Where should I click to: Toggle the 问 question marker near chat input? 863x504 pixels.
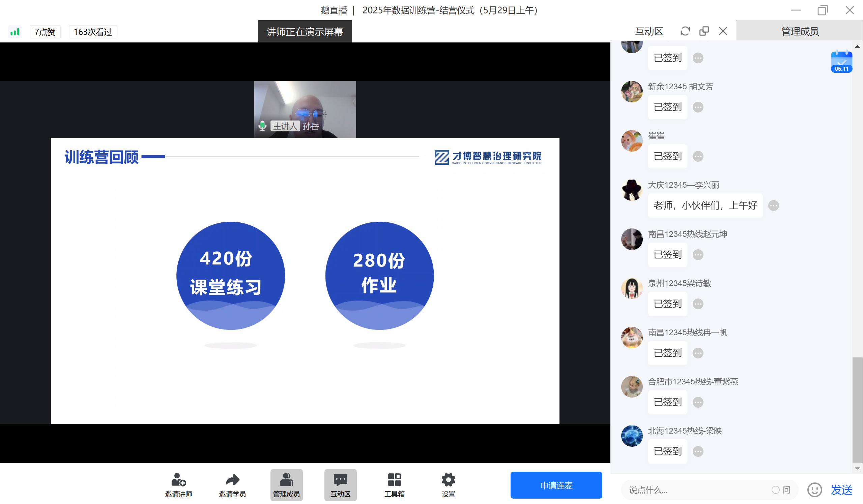tap(782, 490)
